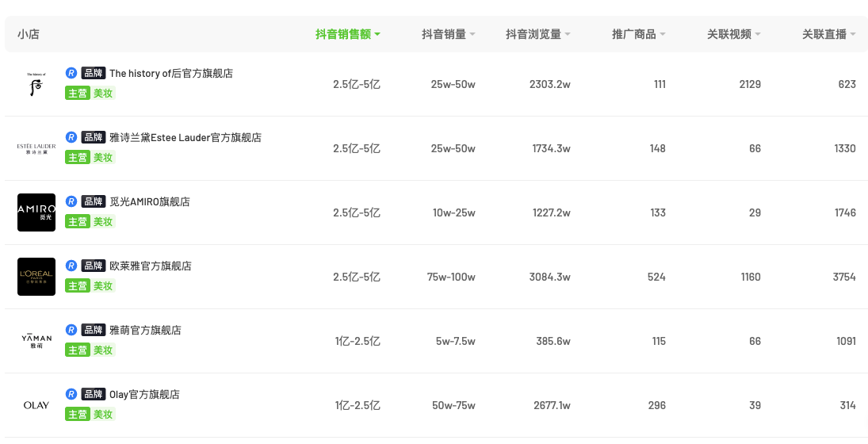
Task: Click 品牌 tag next to 雅萌官方旗舰店
Action: [93, 330]
